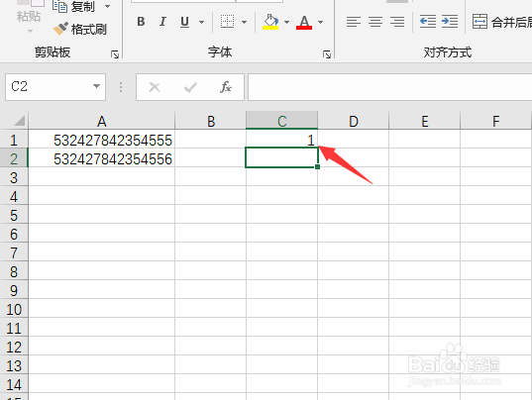Open the Fill Color dropdown arrow

coord(286,23)
